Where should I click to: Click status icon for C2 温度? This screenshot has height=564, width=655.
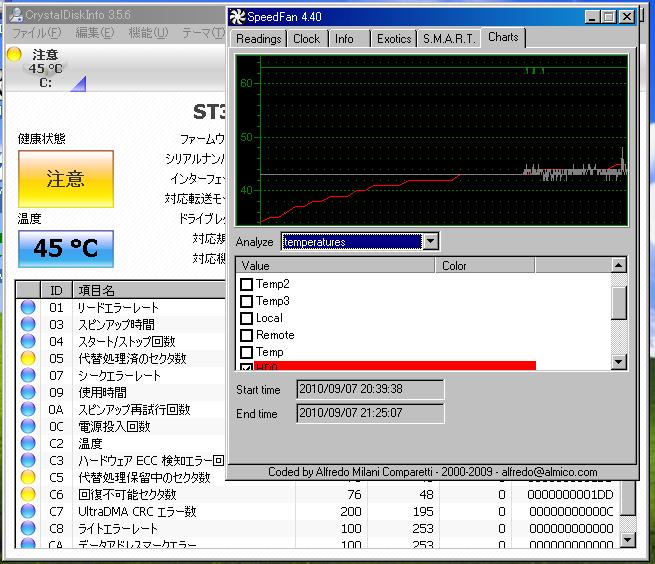pyautogui.click(x=28, y=443)
